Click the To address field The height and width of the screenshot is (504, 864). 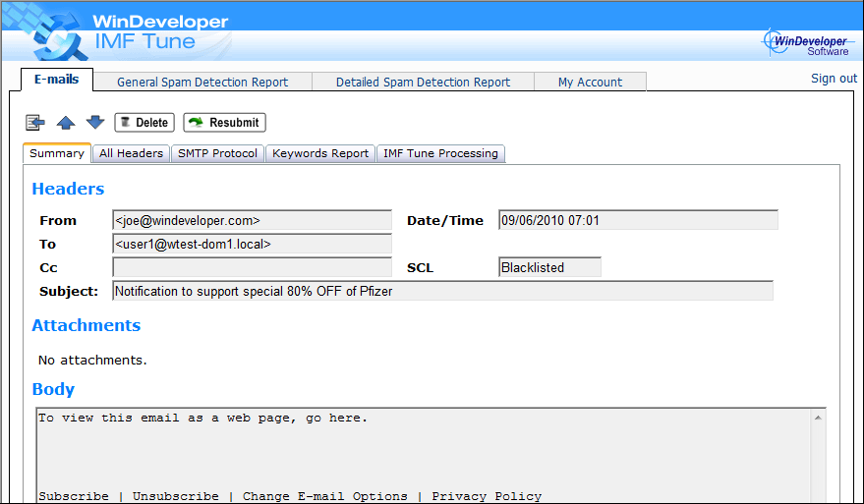click(x=253, y=244)
